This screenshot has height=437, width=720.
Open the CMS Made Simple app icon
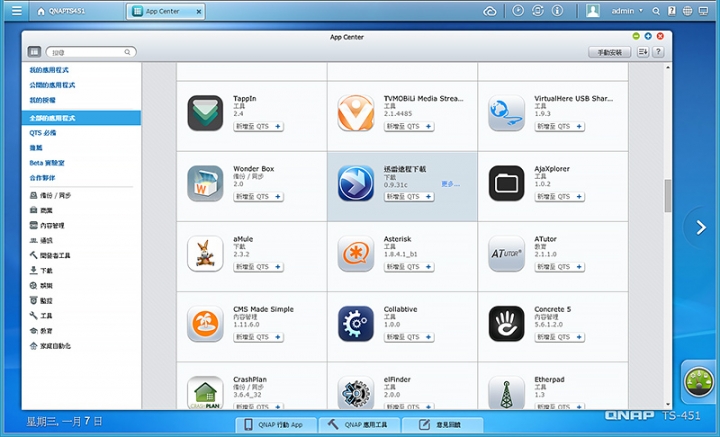click(205, 324)
